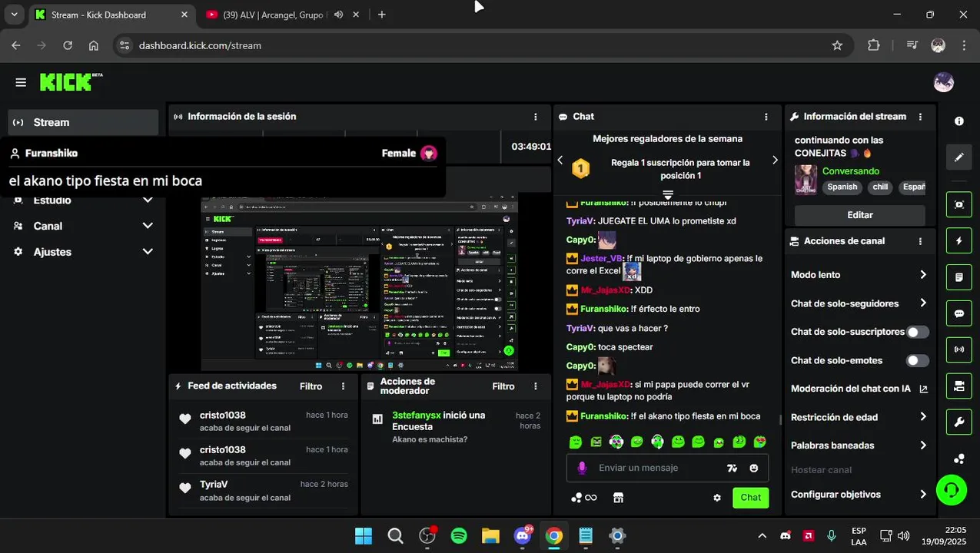Click the translate icon in the chat input
Screen dimensions: 980x553
(732, 468)
